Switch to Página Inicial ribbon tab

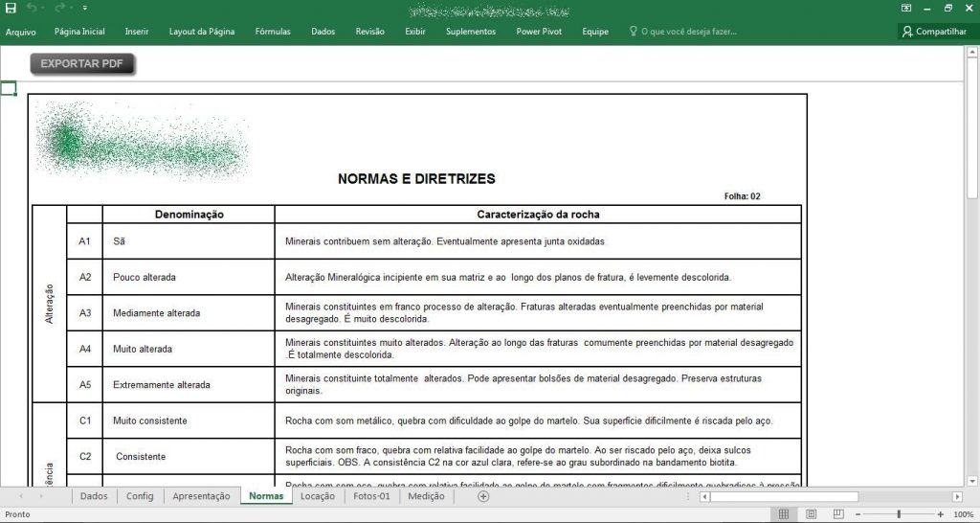(x=79, y=32)
